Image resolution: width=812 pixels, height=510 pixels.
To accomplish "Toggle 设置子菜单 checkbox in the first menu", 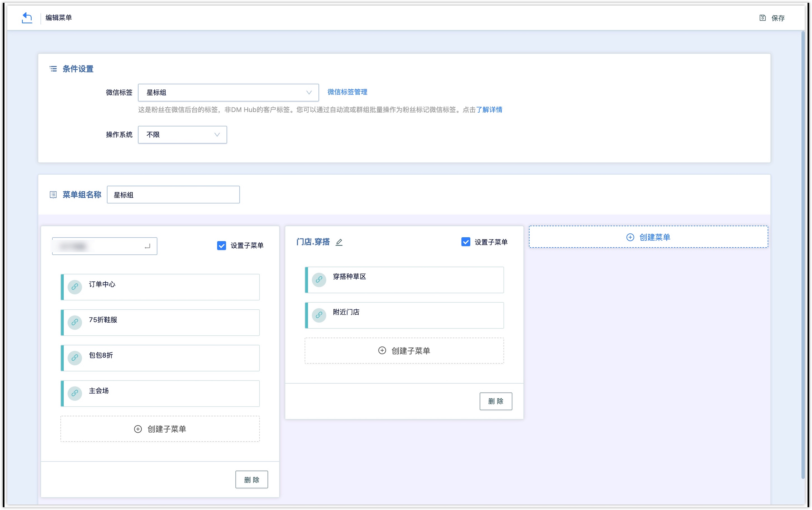I will click(x=221, y=245).
